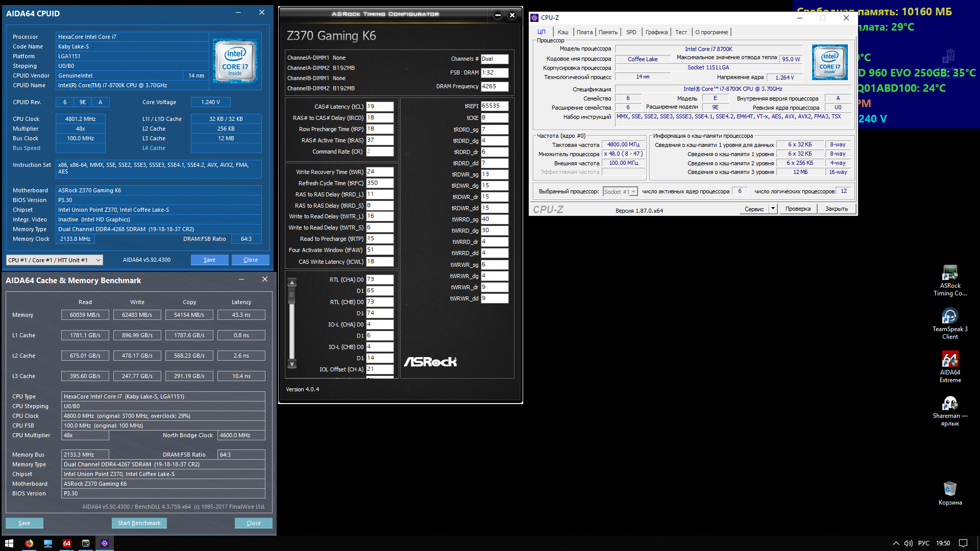
Task: Click the CAS# Latency (tCL) value field
Action: [x=380, y=107]
